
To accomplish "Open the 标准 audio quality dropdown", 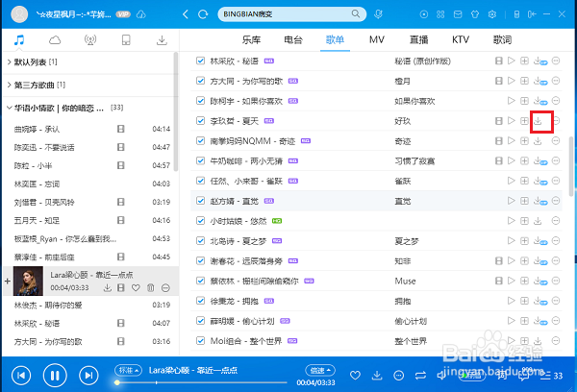I will [x=128, y=370].
